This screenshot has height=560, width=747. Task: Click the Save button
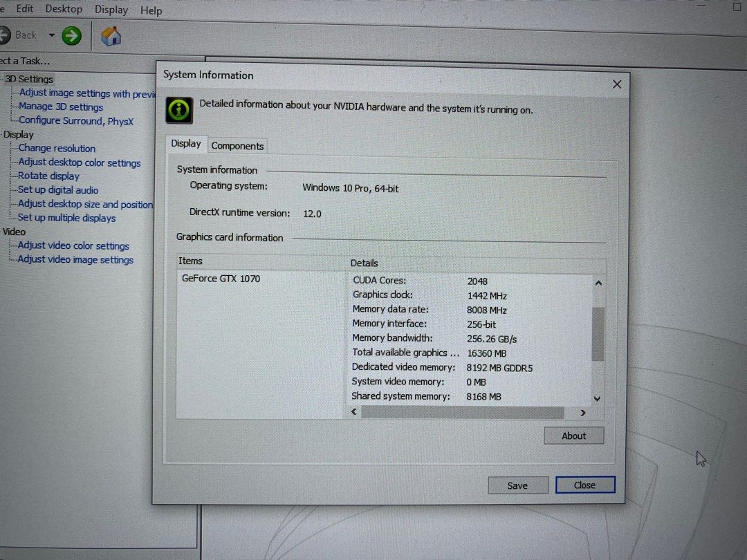point(517,485)
